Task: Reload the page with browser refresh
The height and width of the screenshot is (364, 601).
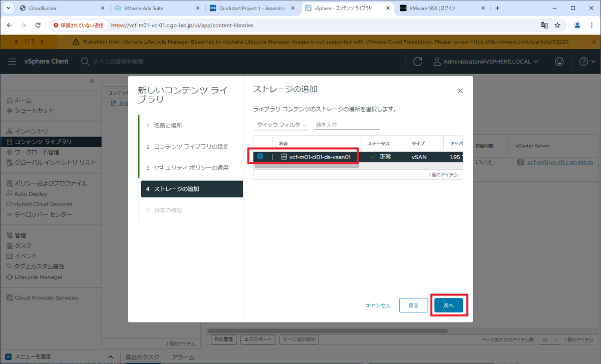Action: tap(38, 25)
